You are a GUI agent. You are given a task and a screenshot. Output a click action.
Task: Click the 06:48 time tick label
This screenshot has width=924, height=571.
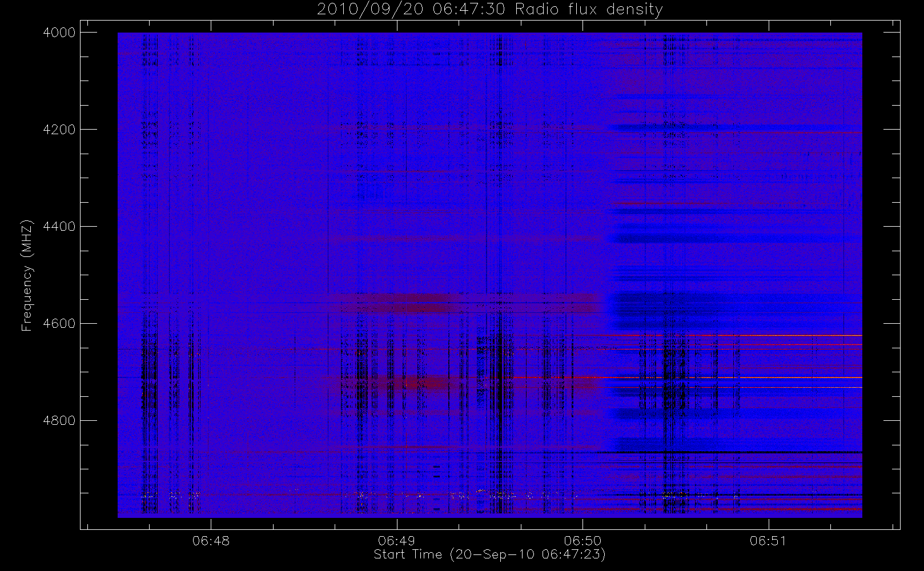pyautogui.click(x=211, y=541)
